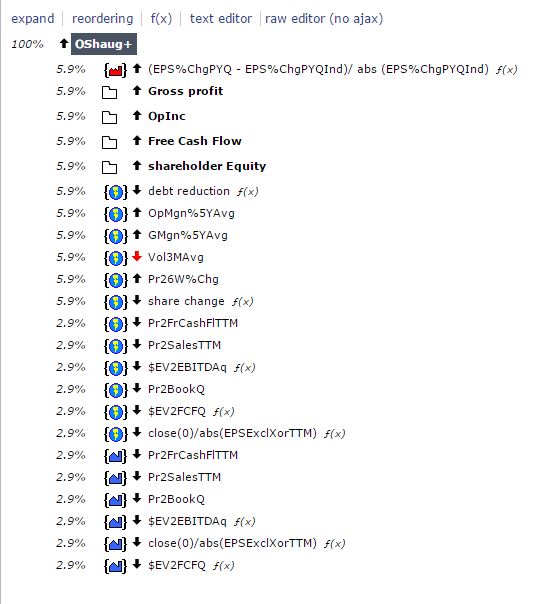The width and height of the screenshot is (537, 604).
Task: Toggle the red down arrow on Vol3MAvg
Action: point(137,256)
